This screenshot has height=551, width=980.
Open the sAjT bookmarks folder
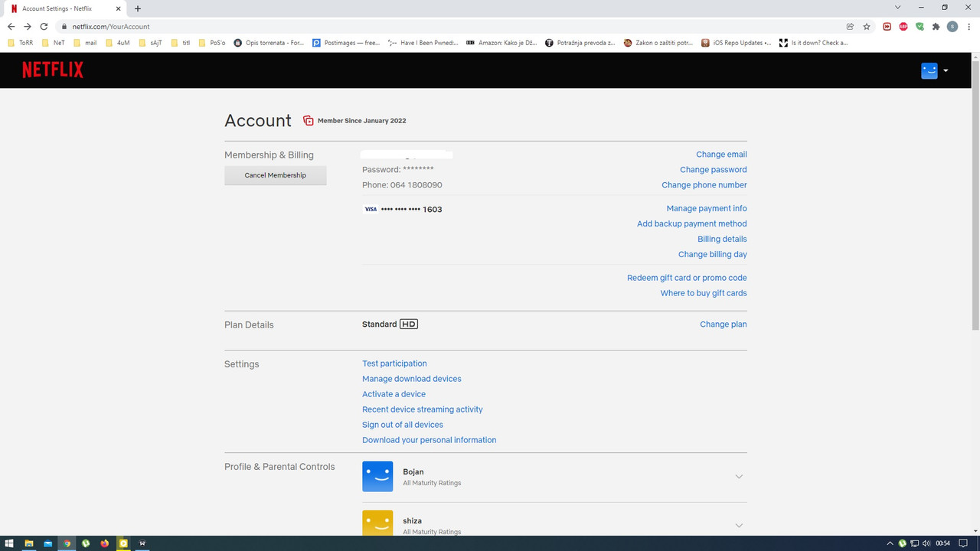click(151, 43)
